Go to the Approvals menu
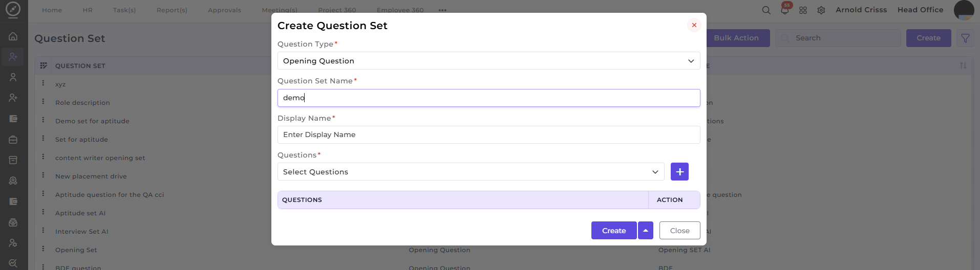The image size is (980, 270). click(x=224, y=10)
